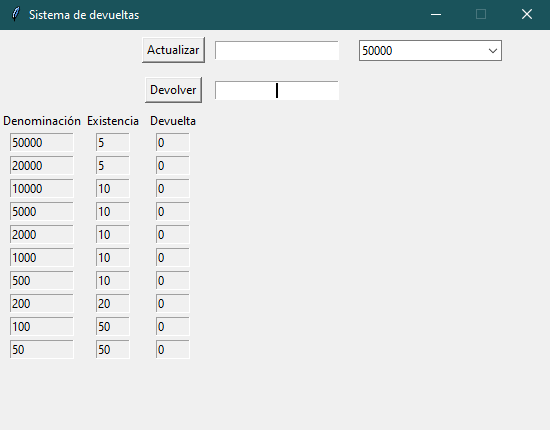Minimize the Sistema de devueltas window
This screenshot has width=550, height=430.
coord(436,14)
